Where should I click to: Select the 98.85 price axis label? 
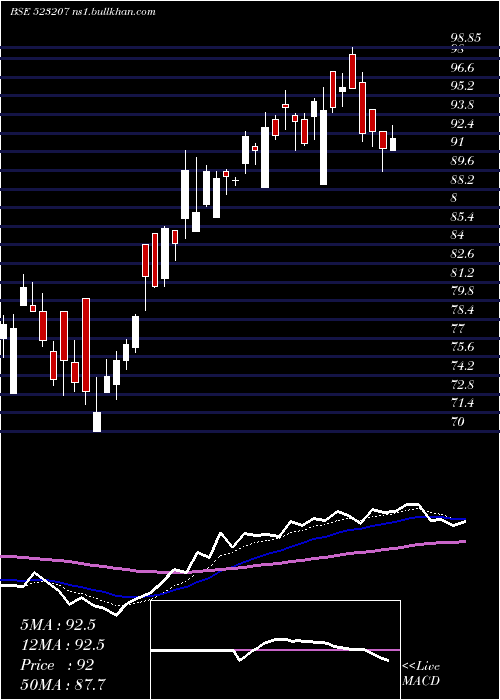[466, 38]
